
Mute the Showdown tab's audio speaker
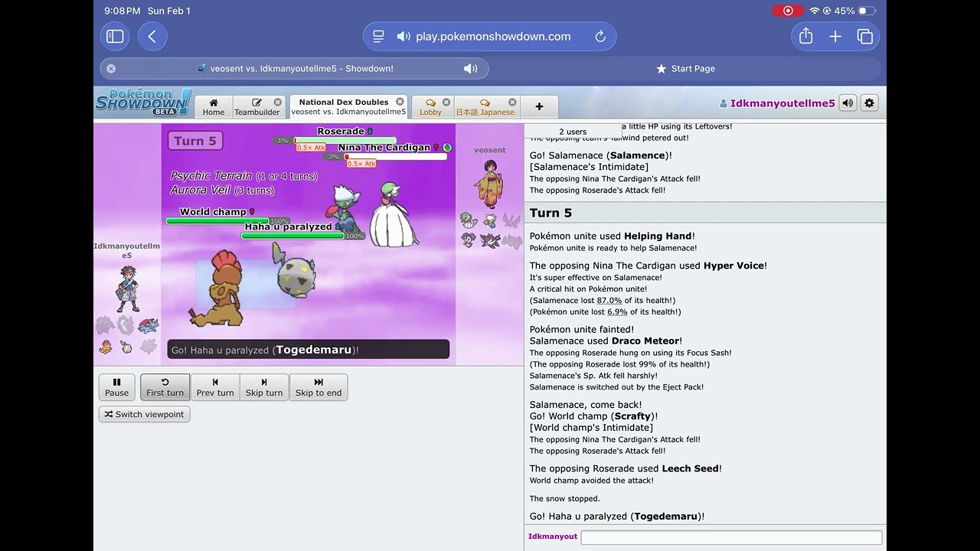471,69
